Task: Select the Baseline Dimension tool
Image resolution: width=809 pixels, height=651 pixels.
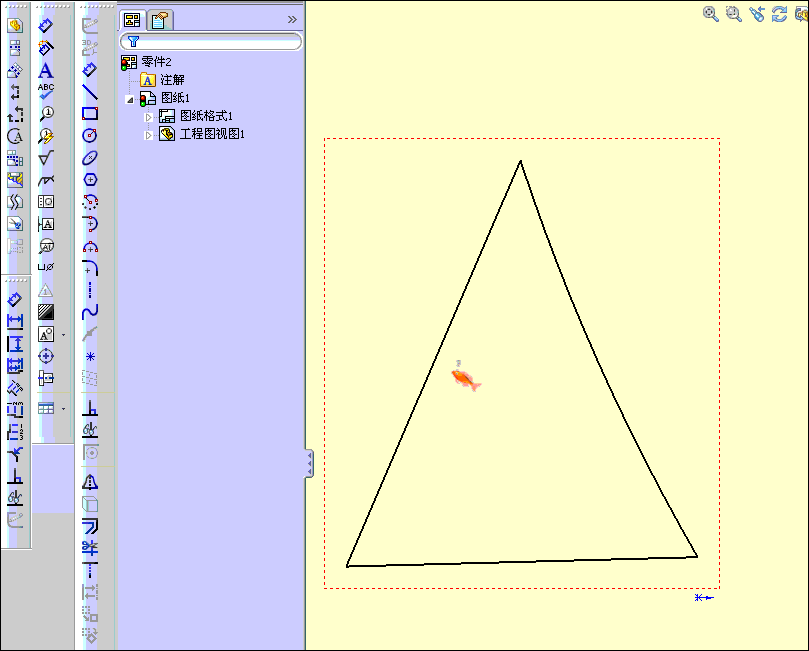Action: (15, 366)
